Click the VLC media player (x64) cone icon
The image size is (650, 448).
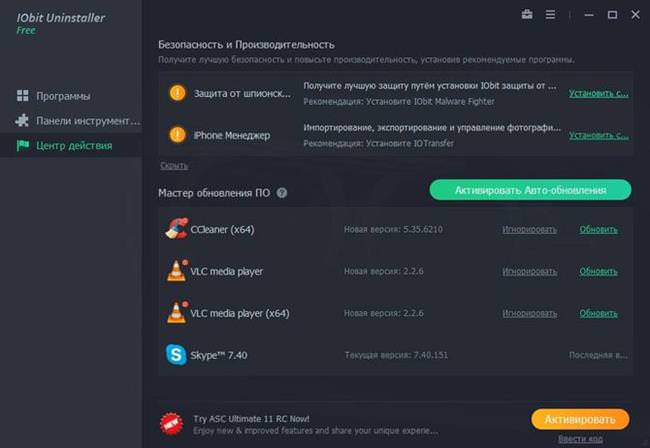177,312
